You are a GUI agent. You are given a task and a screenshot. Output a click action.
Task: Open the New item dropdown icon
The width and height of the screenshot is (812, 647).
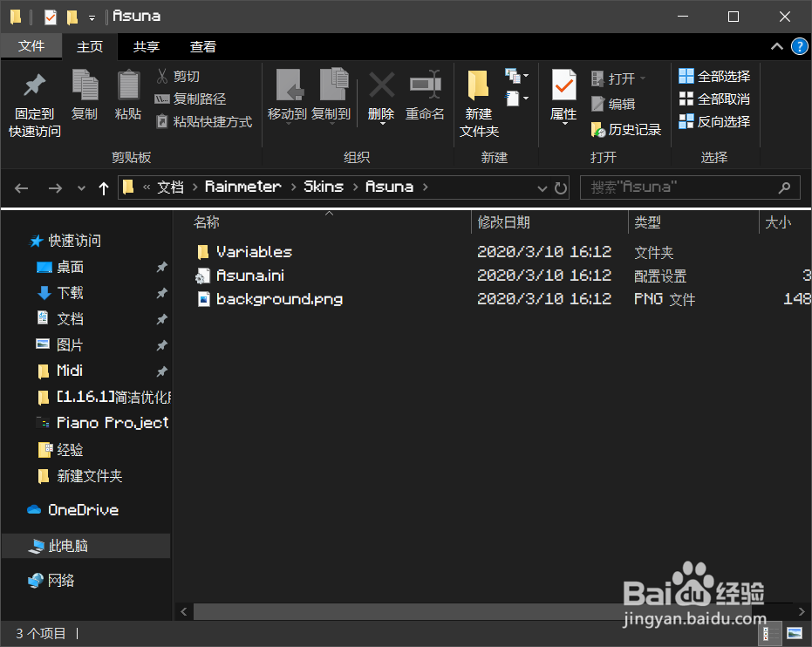pyautogui.click(x=517, y=76)
